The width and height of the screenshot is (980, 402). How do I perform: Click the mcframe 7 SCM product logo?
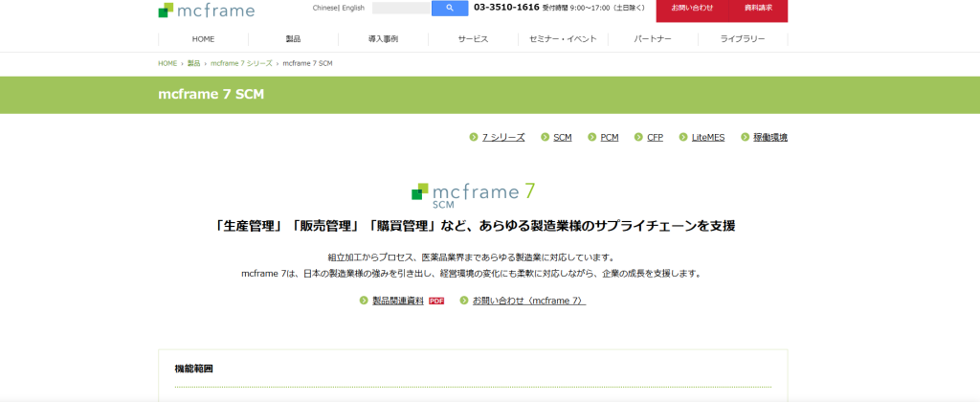tap(473, 194)
